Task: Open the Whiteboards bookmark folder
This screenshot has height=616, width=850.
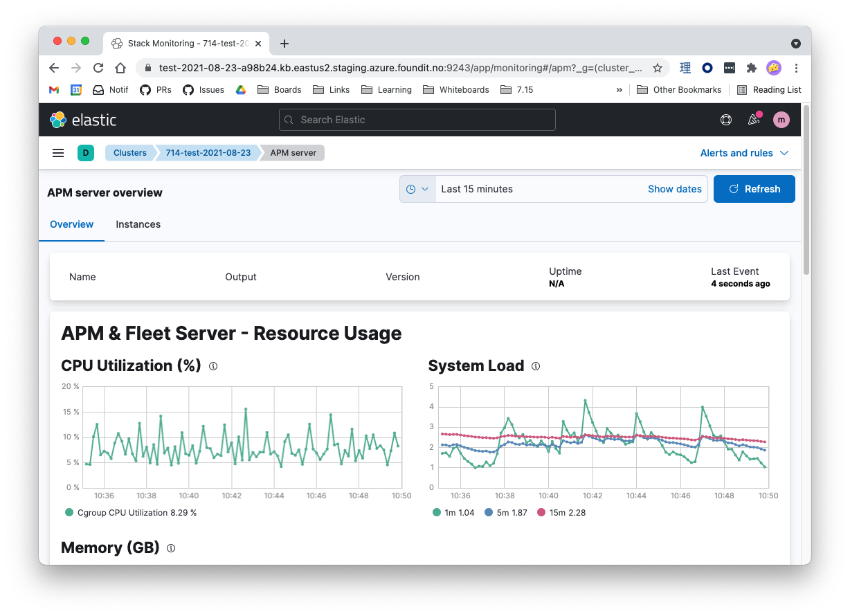Action: click(x=455, y=90)
